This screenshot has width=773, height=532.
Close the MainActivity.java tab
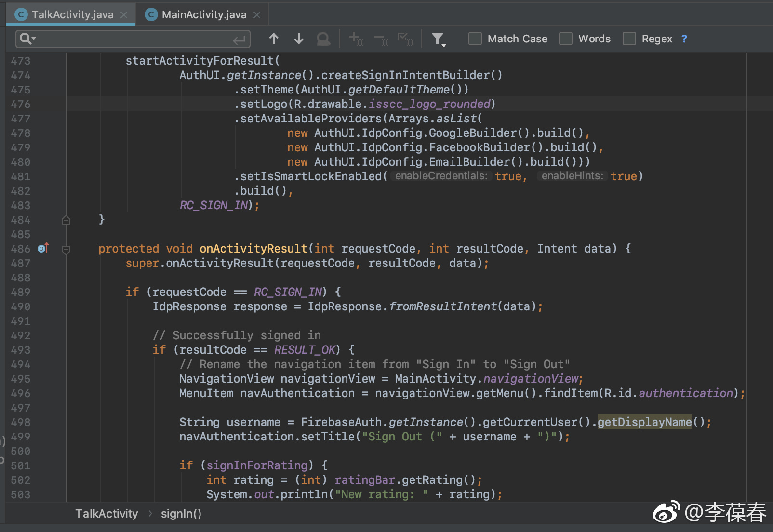click(x=257, y=15)
